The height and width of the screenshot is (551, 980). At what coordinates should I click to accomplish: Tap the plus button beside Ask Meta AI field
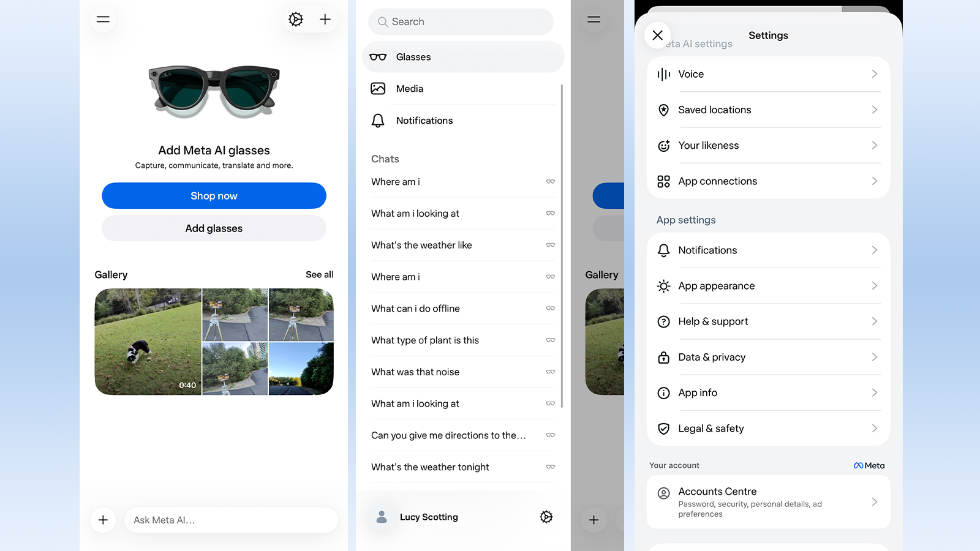[103, 520]
